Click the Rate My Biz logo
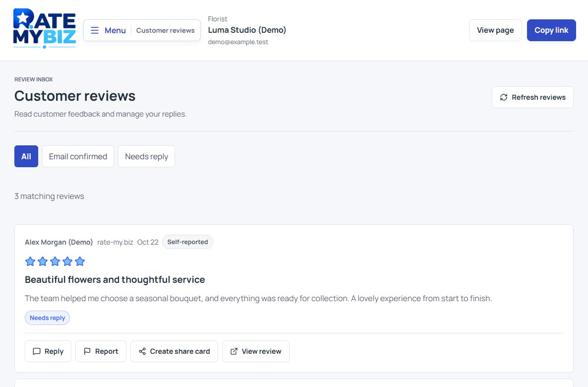 (45, 28)
